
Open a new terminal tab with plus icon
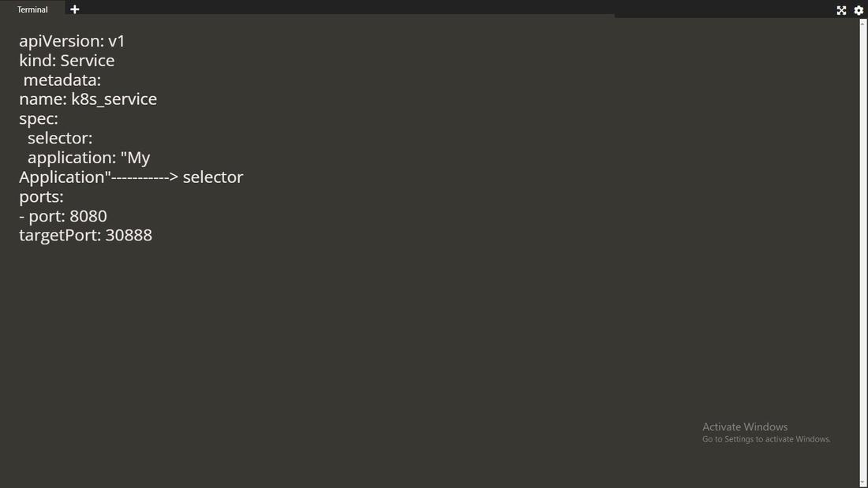(74, 9)
